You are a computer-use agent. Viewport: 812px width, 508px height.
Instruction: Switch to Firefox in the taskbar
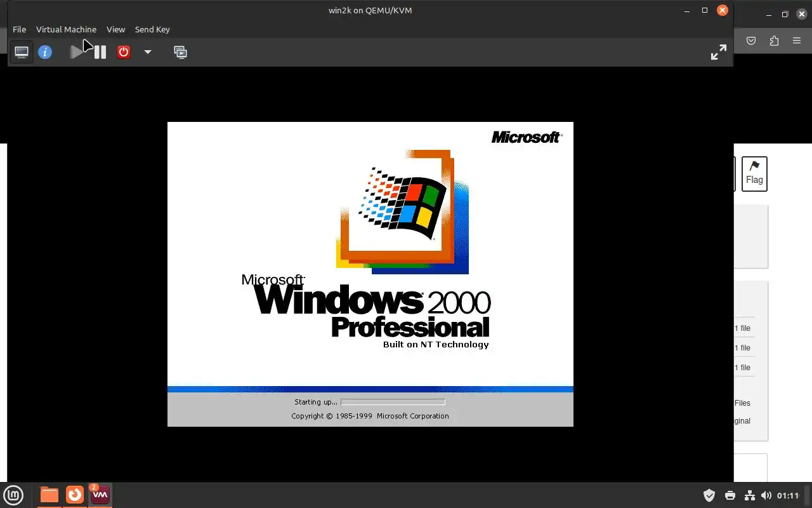[75, 495]
